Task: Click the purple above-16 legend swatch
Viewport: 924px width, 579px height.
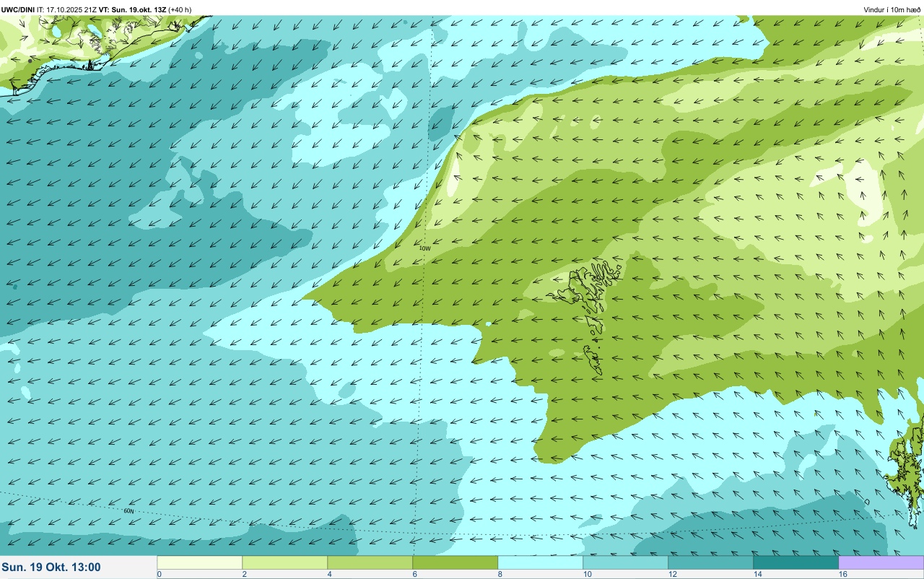Action: point(881,562)
